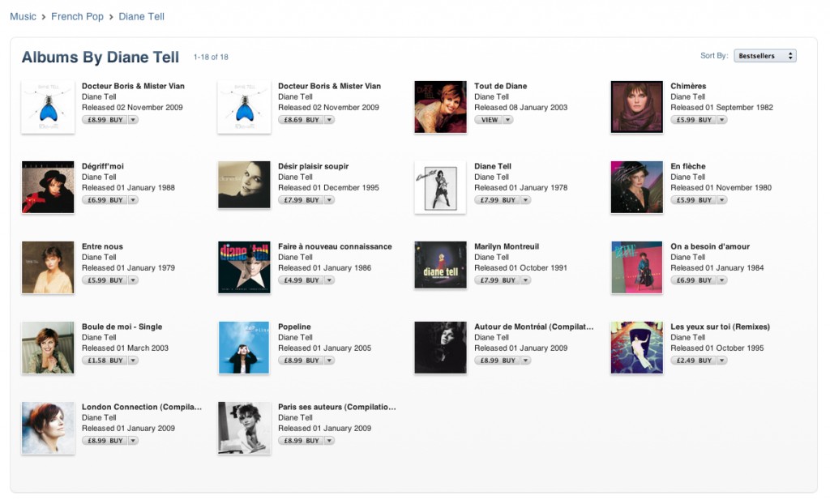Buy Désir plaisir soupir for £7.99
This screenshot has width=830, height=504.
tap(302, 200)
